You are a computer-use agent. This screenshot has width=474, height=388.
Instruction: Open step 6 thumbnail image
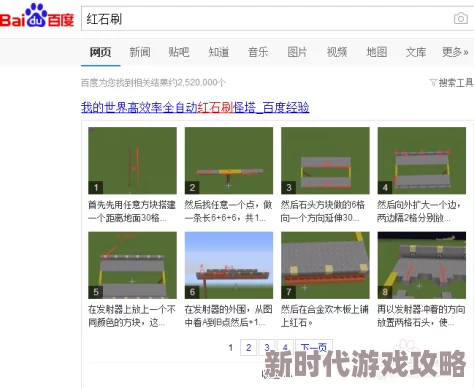(x=229, y=265)
